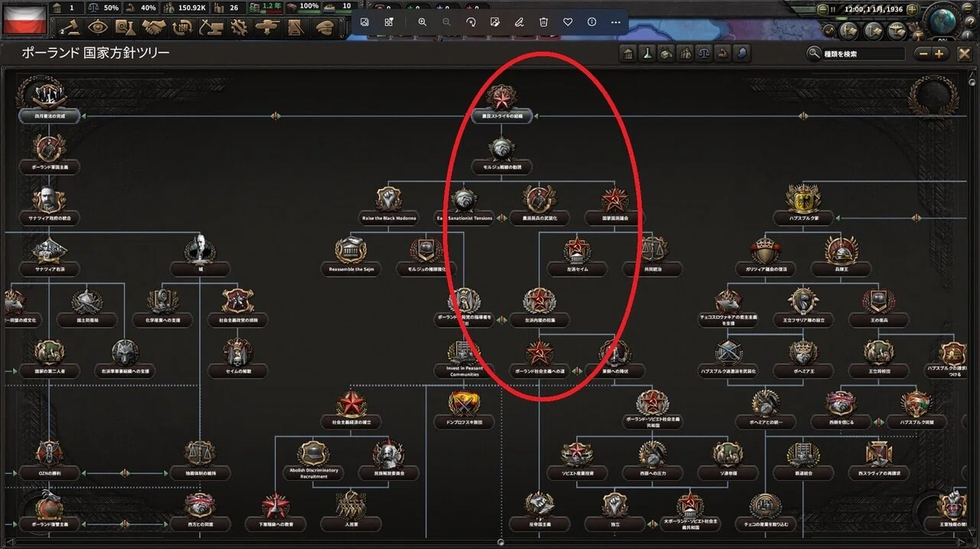Image resolution: width=980 pixels, height=549 pixels.
Task: Select the 左派内閣の招集 focus
Action: click(539, 307)
